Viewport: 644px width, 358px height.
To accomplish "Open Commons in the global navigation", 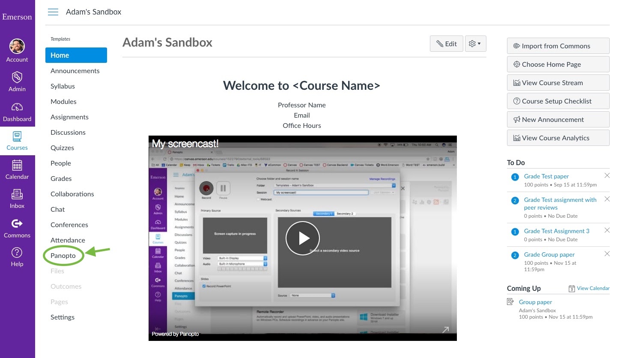I will 17,229.
